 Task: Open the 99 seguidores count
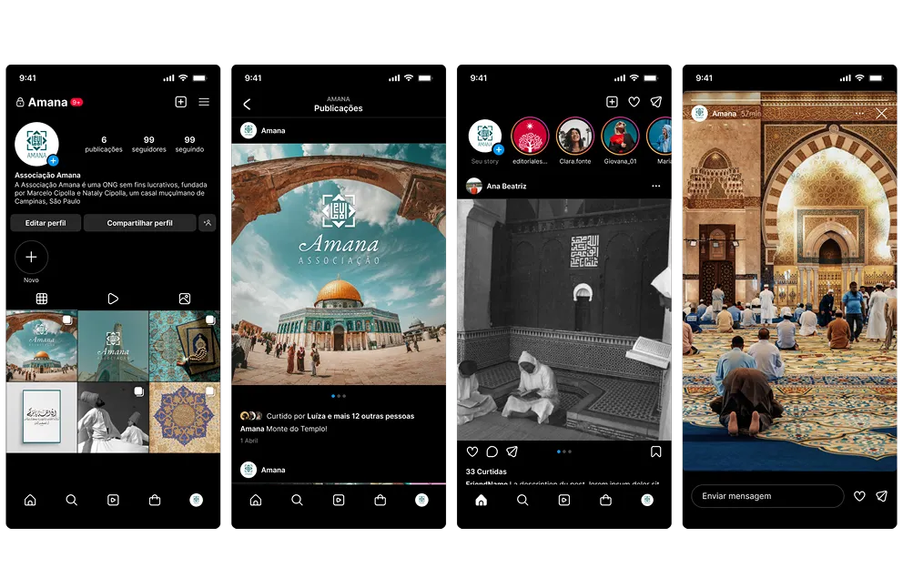pyautogui.click(x=148, y=144)
